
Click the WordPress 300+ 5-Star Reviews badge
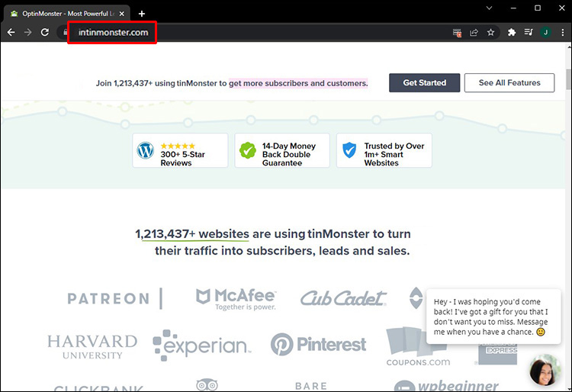180,150
